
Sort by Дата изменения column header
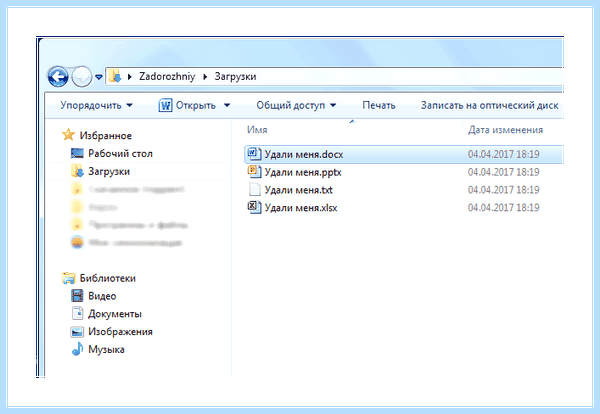(x=505, y=130)
